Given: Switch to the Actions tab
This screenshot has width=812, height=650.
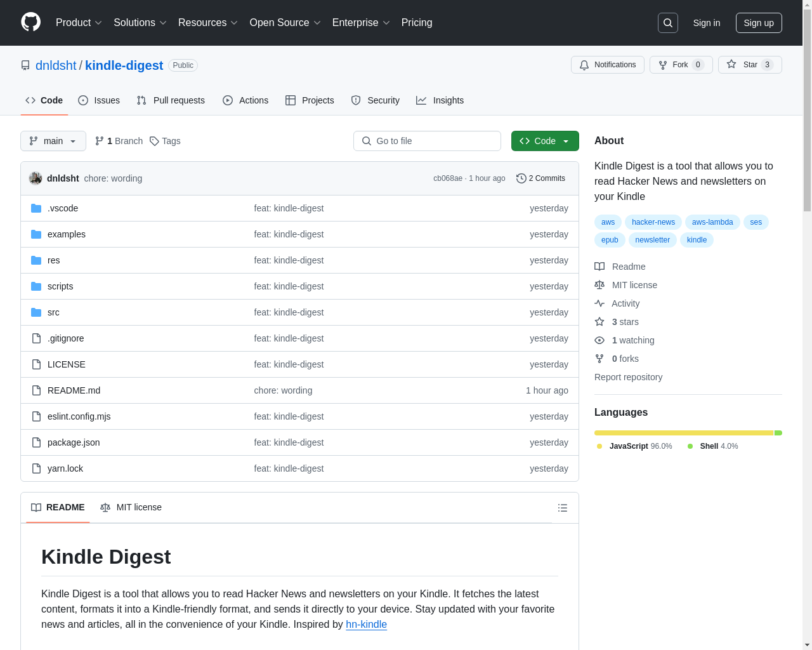Looking at the screenshot, I should [x=246, y=100].
